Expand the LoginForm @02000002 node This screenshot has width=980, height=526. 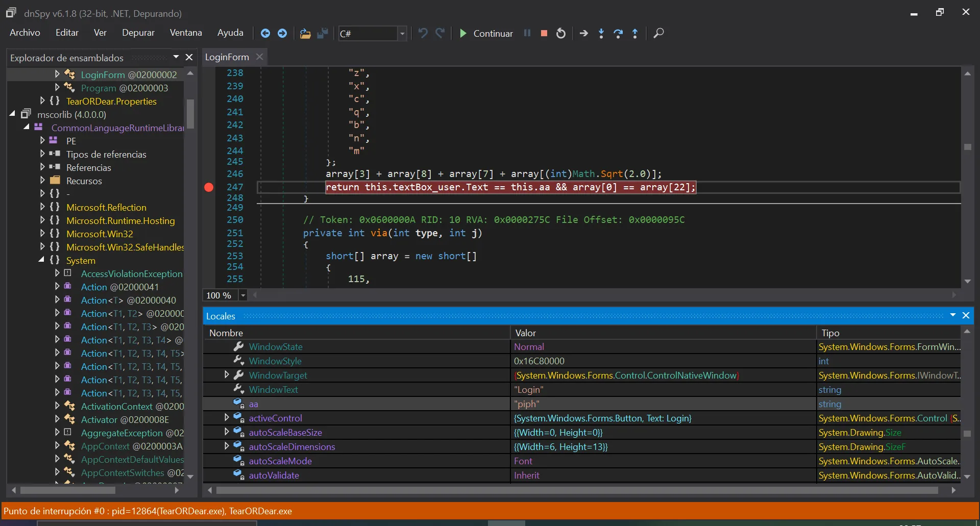point(57,74)
